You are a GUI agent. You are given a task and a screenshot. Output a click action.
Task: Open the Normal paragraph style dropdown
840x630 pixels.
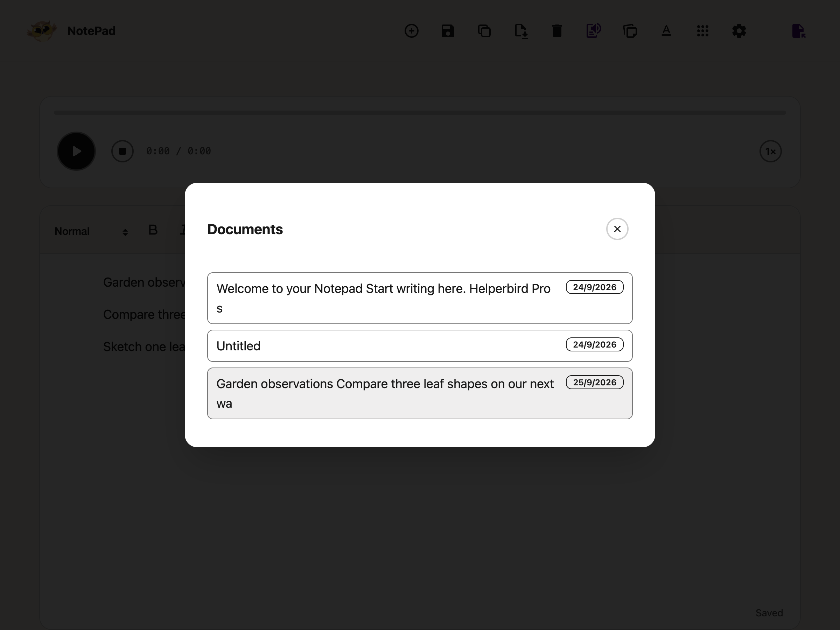pos(91,231)
